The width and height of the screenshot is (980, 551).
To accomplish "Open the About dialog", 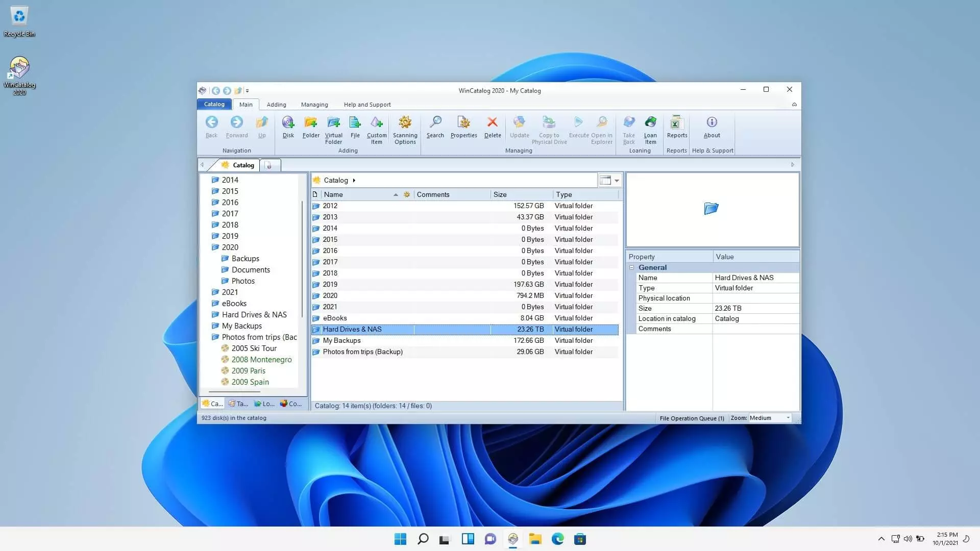I will pos(712,127).
